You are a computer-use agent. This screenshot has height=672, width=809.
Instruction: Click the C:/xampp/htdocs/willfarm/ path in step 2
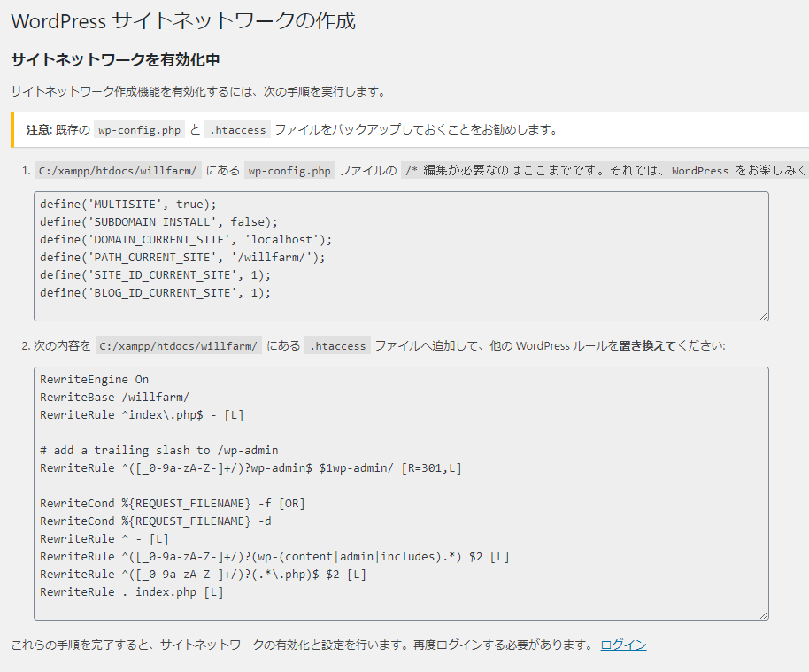tap(179, 346)
